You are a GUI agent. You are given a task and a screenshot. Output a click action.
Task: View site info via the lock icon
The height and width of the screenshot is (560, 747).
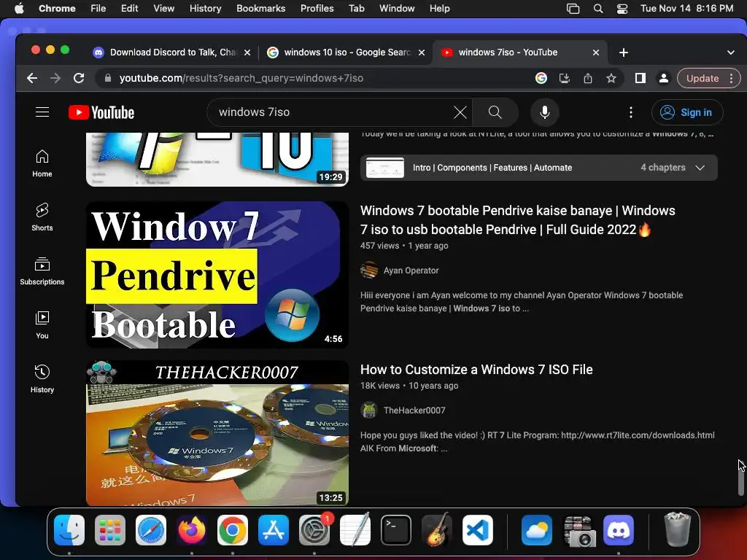pyautogui.click(x=108, y=78)
